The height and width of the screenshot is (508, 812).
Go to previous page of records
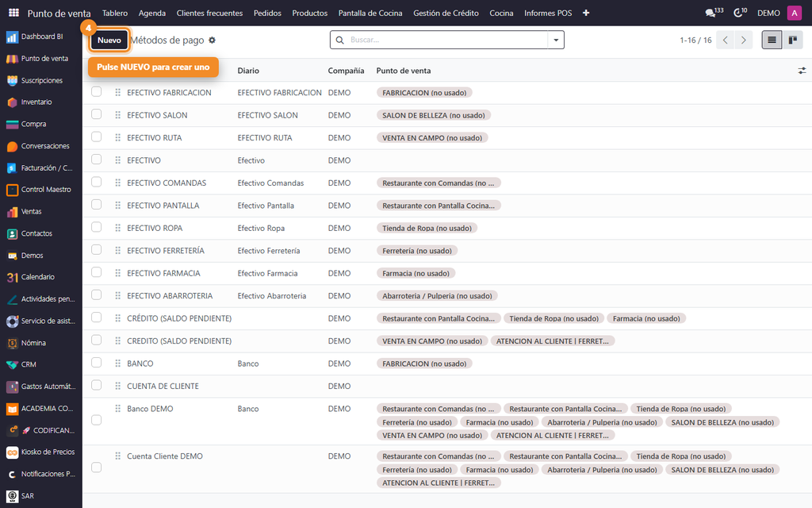coord(726,40)
